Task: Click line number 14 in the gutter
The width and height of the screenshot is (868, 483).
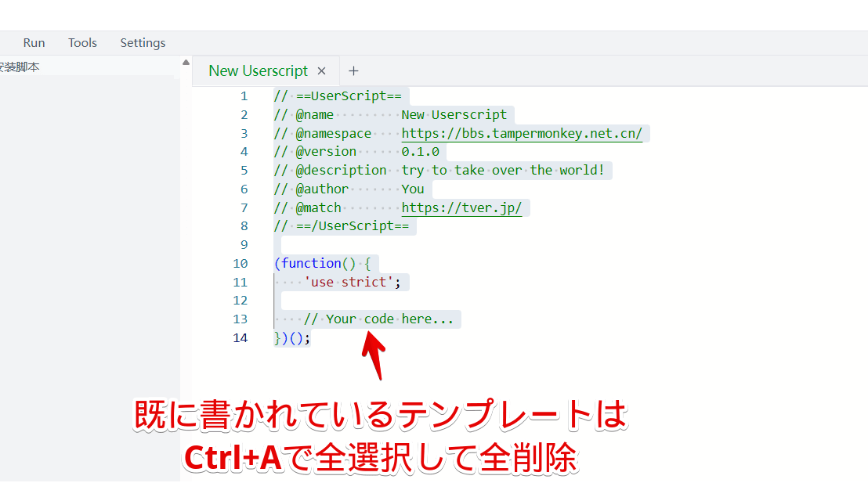Action: (241, 337)
